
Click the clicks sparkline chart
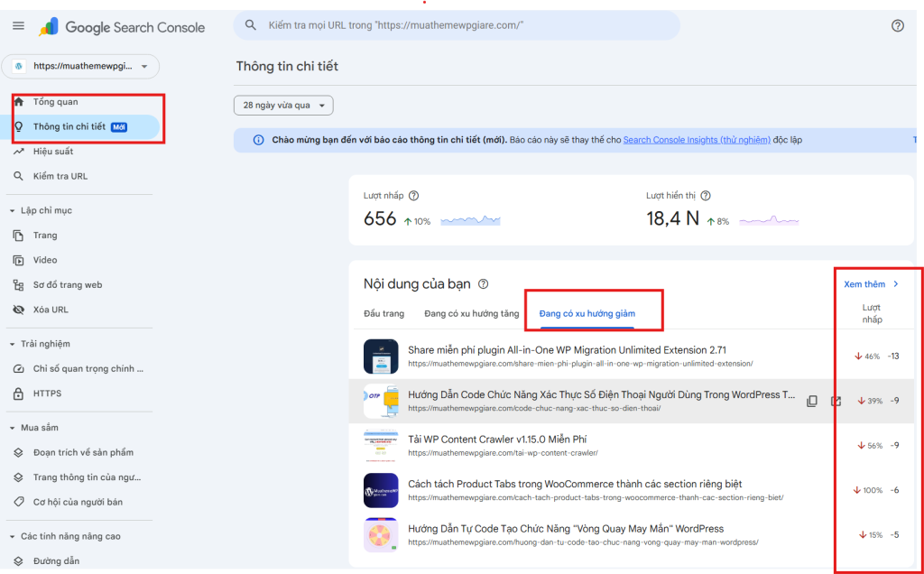coord(470,221)
